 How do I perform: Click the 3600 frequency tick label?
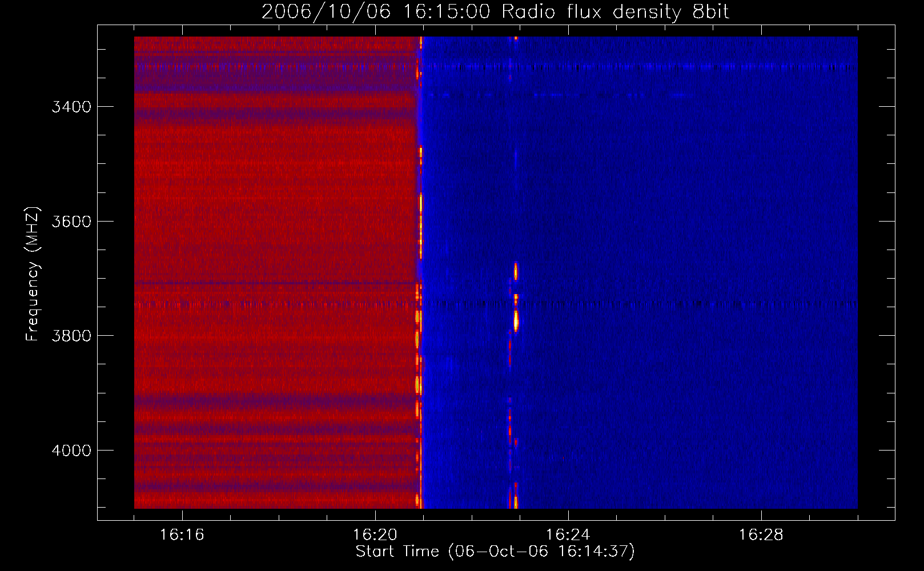(71, 222)
